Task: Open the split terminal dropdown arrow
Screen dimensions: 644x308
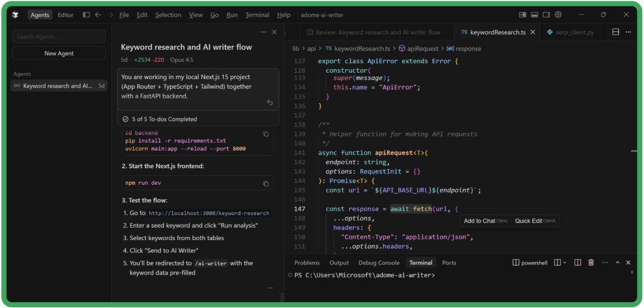Action: coord(565,263)
